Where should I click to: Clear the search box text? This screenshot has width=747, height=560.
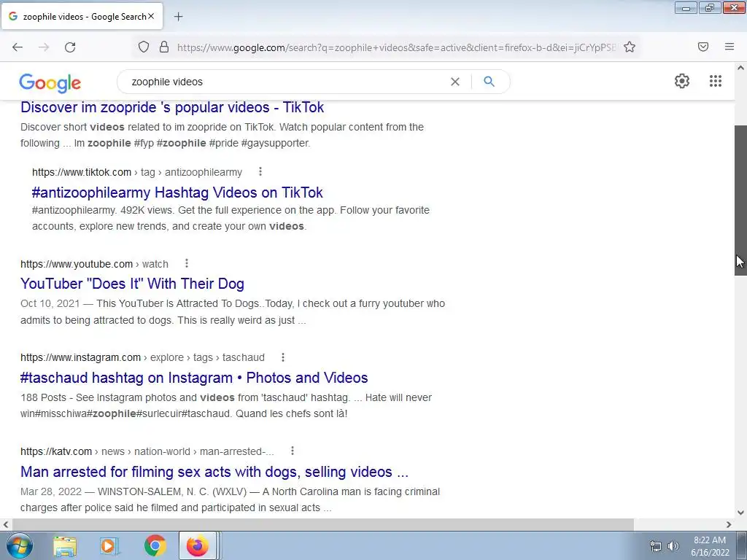(x=455, y=82)
